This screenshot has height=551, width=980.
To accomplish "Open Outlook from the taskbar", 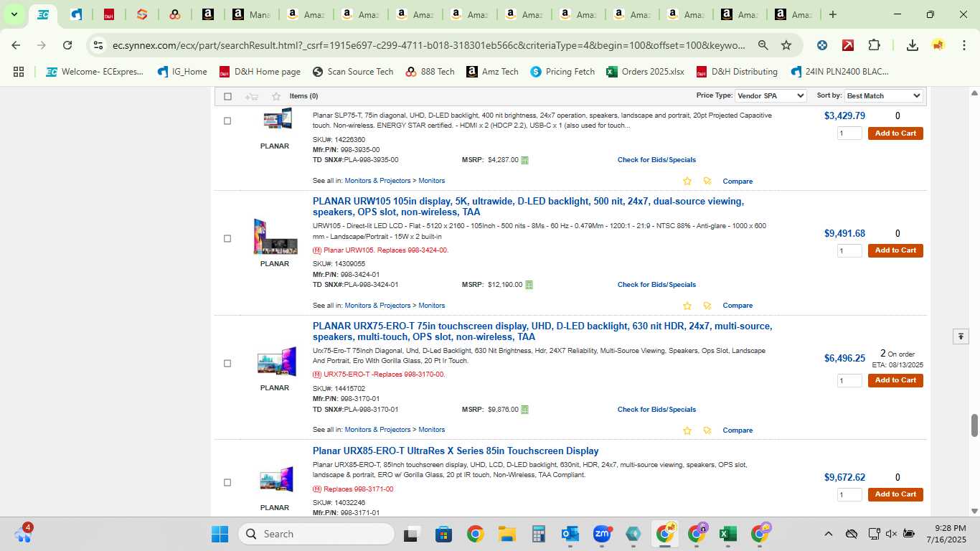I will [x=570, y=534].
